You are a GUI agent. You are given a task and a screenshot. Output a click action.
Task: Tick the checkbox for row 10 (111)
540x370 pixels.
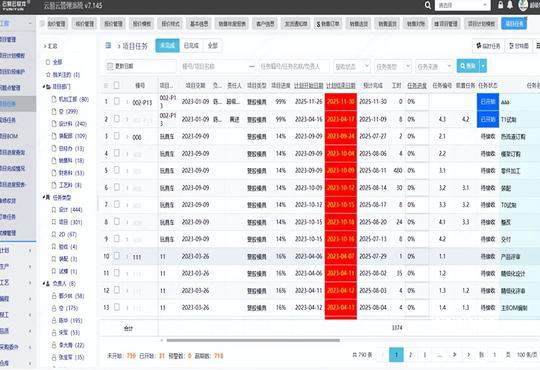117,256
